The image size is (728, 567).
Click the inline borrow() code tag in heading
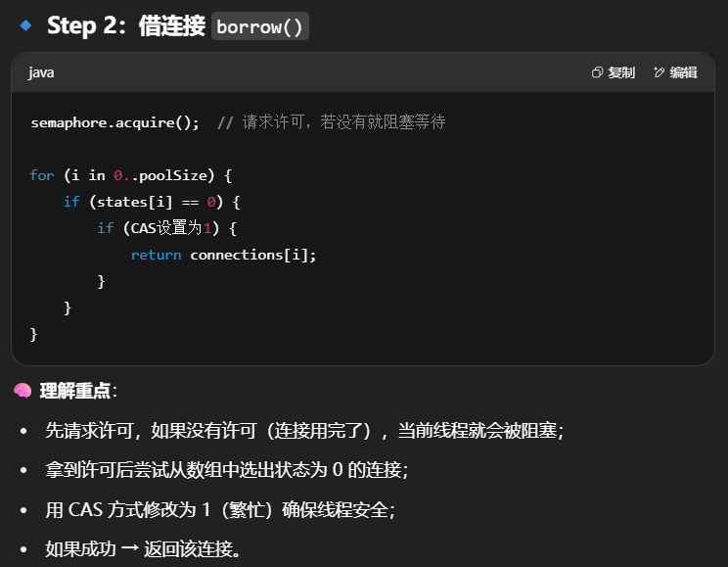[x=260, y=26]
